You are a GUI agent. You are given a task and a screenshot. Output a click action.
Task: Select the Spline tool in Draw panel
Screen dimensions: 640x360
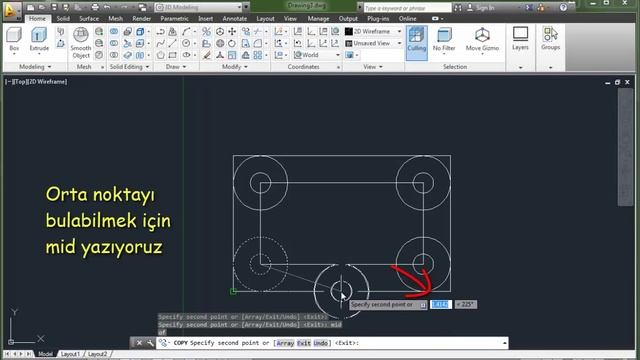160,43
